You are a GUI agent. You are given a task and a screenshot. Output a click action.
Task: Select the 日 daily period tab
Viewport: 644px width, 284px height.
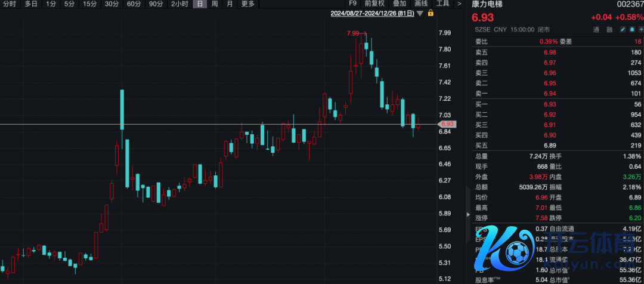click(199, 4)
